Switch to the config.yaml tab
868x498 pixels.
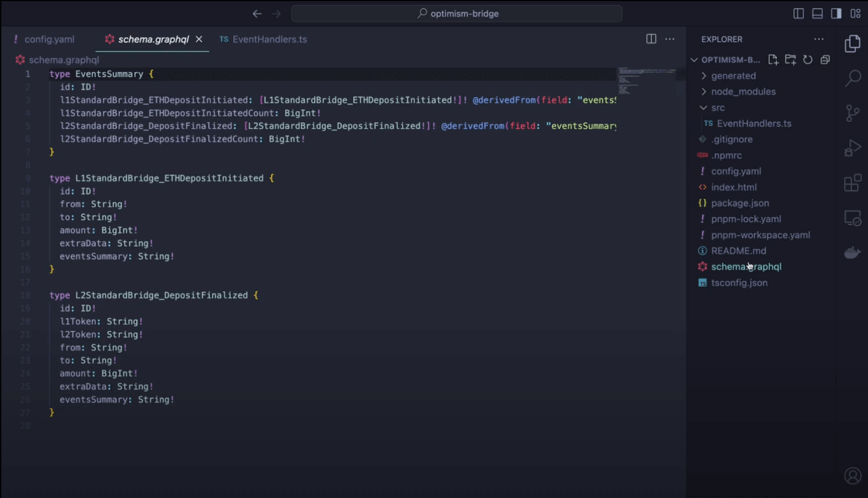pyautogui.click(x=49, y=39)
